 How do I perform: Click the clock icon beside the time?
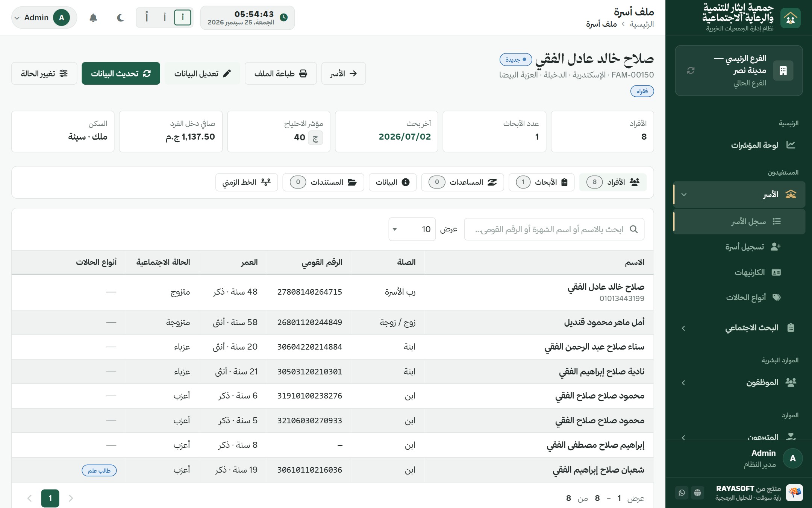[x=284, y=18]
